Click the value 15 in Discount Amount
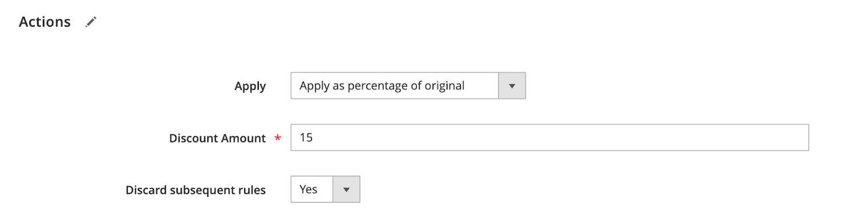Image resolution: width=868 pixels, height=224 pixels. [306, 138]
